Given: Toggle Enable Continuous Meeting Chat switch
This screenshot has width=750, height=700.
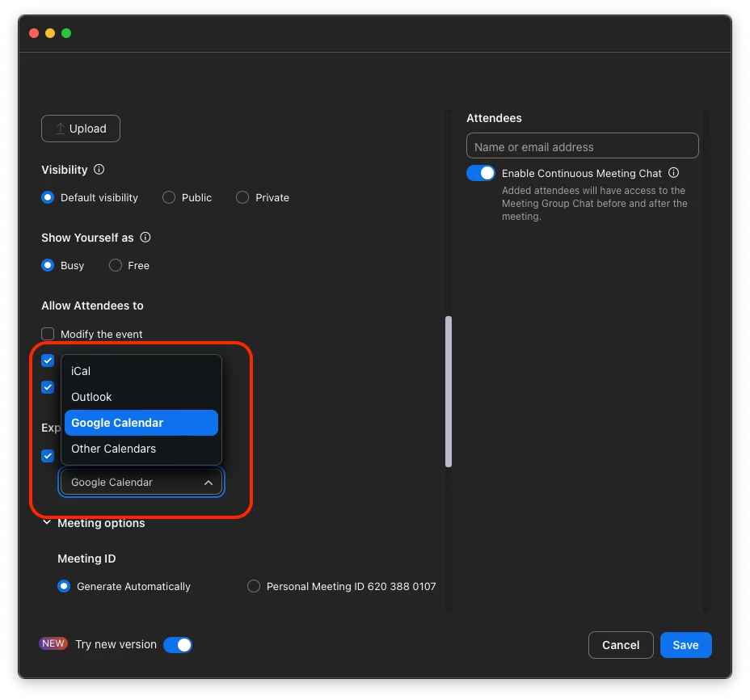Looking at the screenshot, I should [x=481, y=173].
